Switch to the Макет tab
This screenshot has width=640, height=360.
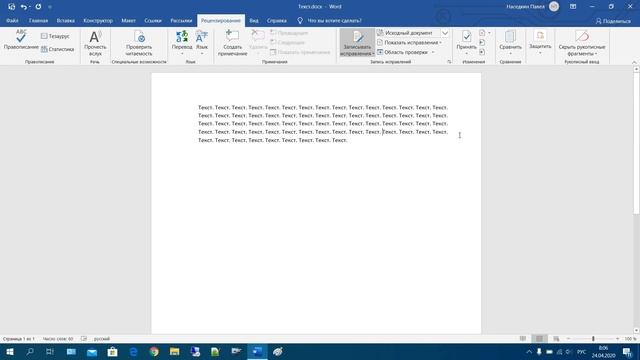128,20
